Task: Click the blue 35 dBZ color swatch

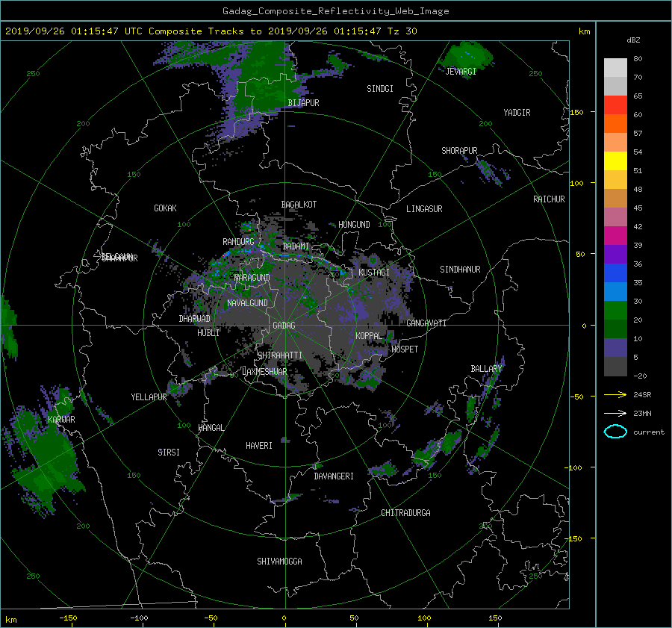Action: (615, 273)
